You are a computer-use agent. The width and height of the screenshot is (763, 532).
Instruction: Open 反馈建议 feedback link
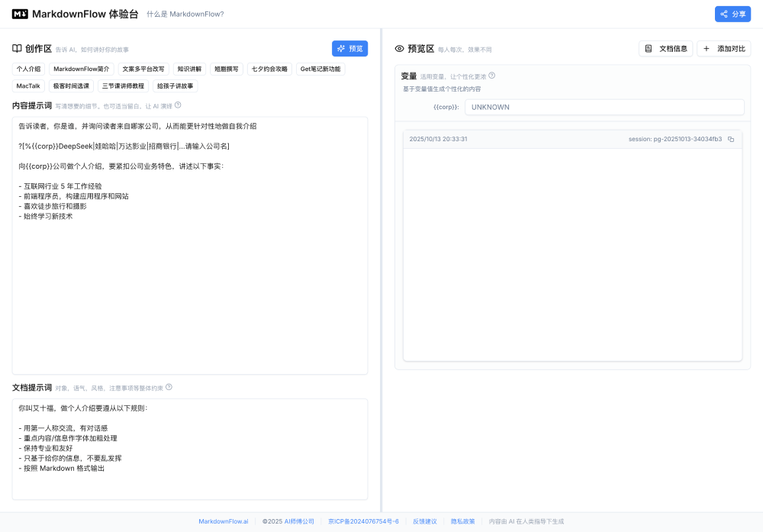pyautogui.click(x=425, y=521)
